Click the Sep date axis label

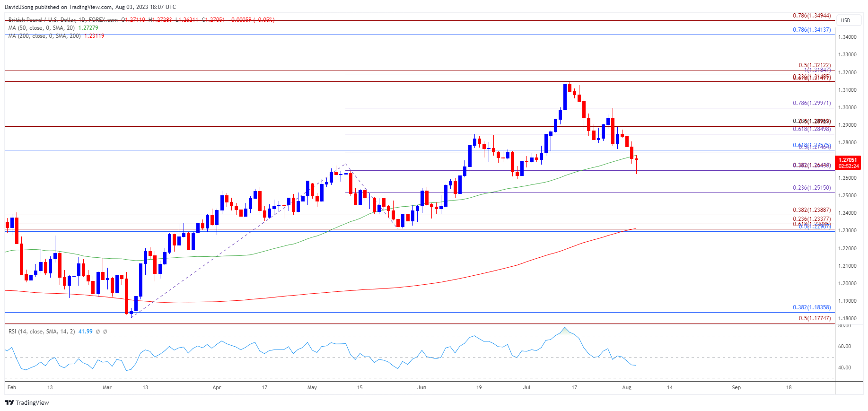coord(736,387)
